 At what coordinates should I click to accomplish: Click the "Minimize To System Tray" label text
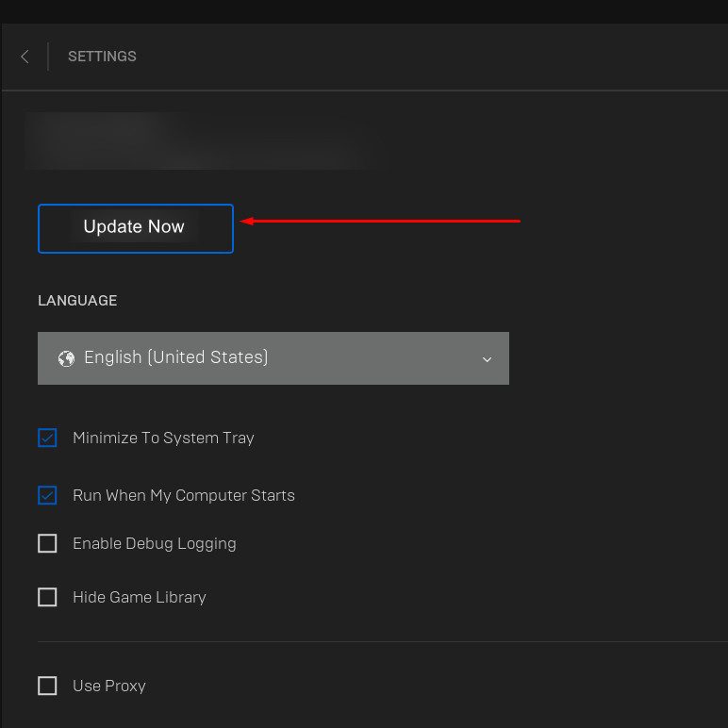[163, 438]
